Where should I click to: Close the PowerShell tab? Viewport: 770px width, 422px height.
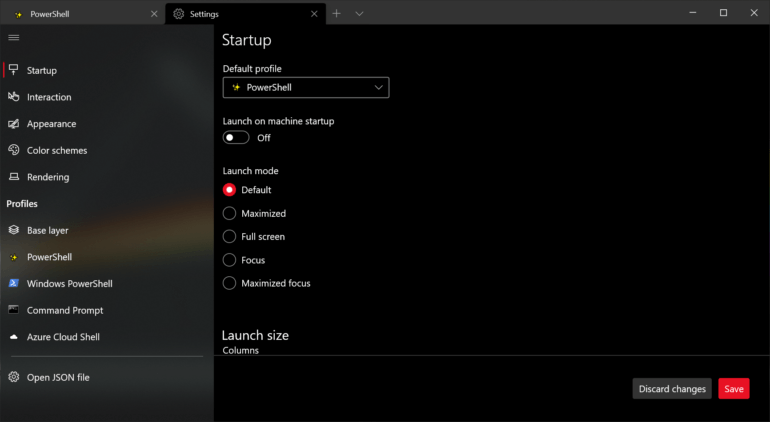[154, 14]
